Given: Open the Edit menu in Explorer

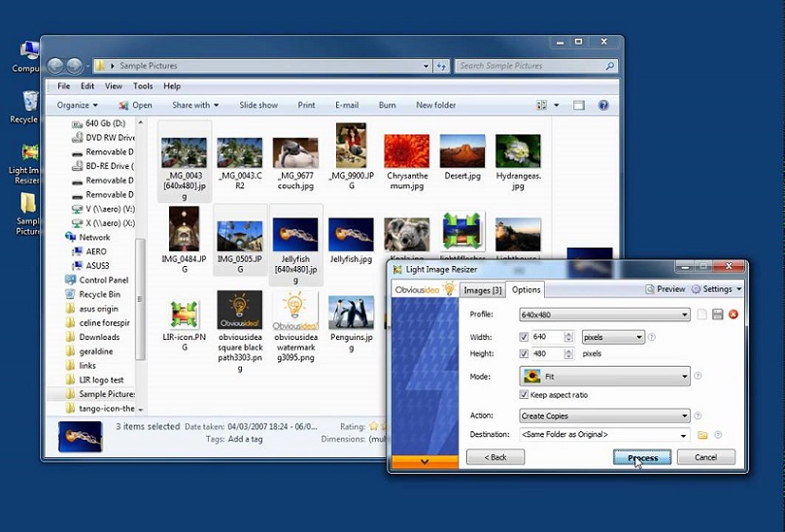Looking at the screenshot, I should 87,86.
